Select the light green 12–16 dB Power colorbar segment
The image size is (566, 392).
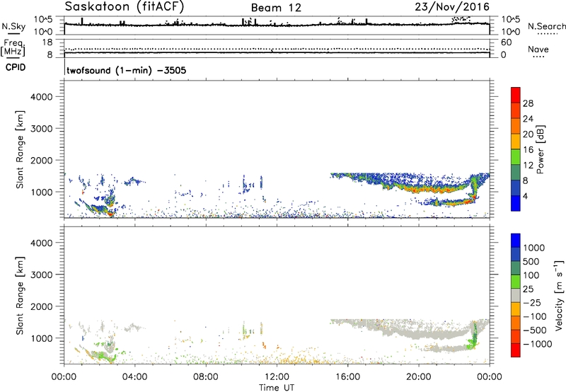tap(516, 157)
